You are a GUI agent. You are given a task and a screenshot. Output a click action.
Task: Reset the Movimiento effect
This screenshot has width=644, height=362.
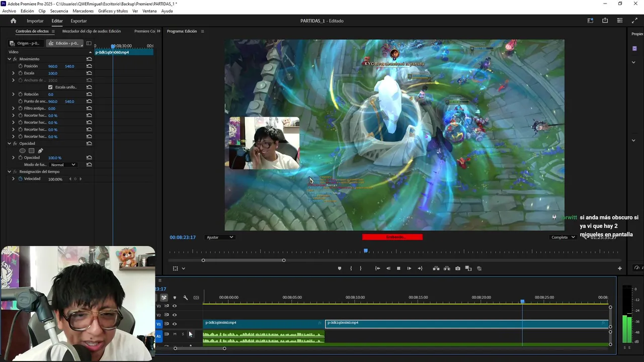coord(89,59)
